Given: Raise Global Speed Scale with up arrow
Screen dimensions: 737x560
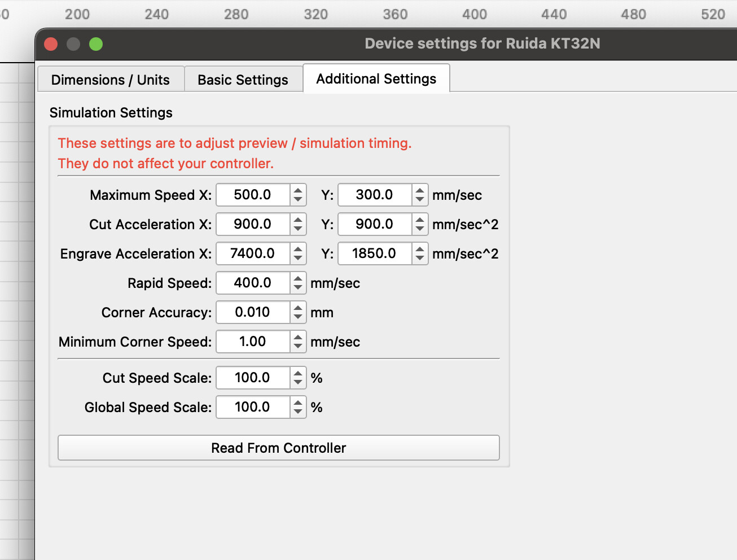Looking at the screenshot, I should tap(298, 403).
